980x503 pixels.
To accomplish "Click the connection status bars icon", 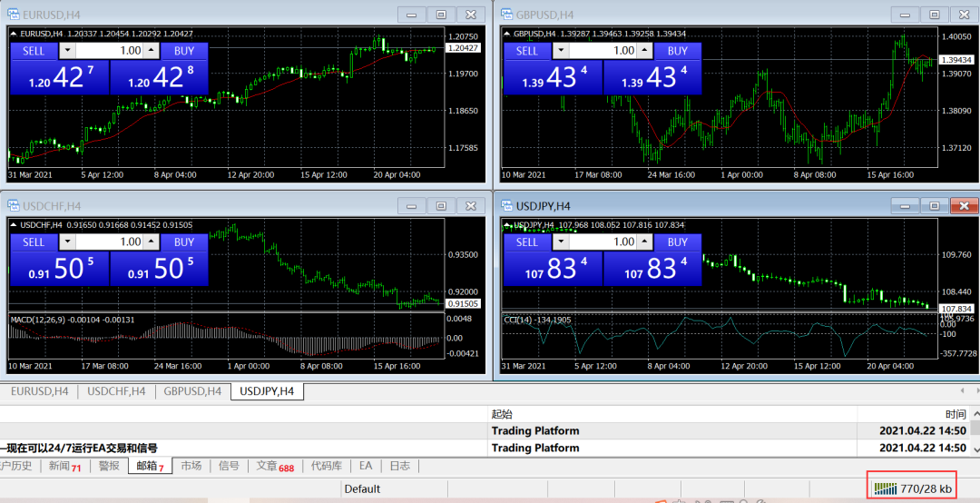I will click(x=885, y=488).
